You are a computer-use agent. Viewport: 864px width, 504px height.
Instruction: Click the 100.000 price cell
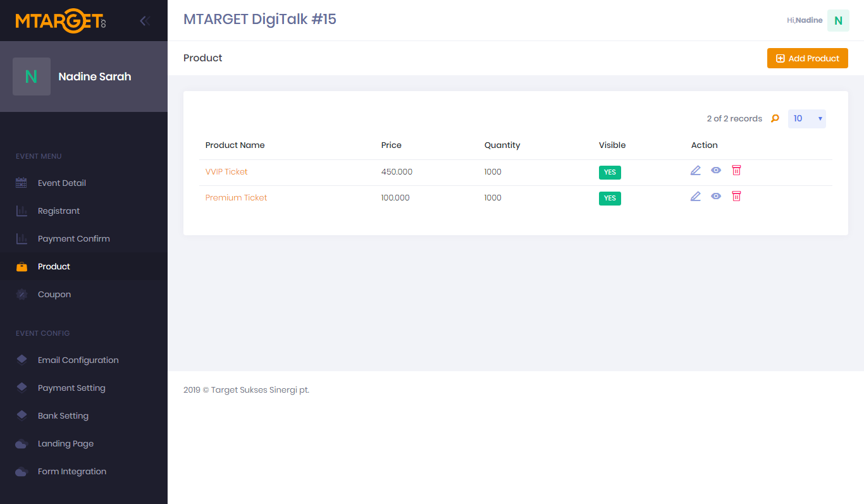[x=395, y=197]
